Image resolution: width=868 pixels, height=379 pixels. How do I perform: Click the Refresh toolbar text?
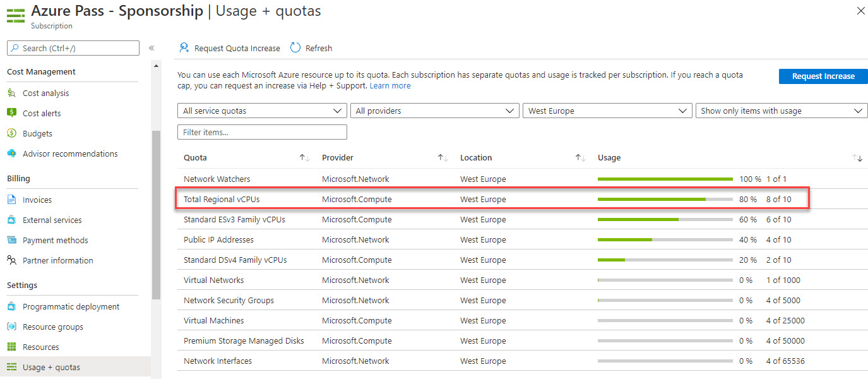(319, 48)
